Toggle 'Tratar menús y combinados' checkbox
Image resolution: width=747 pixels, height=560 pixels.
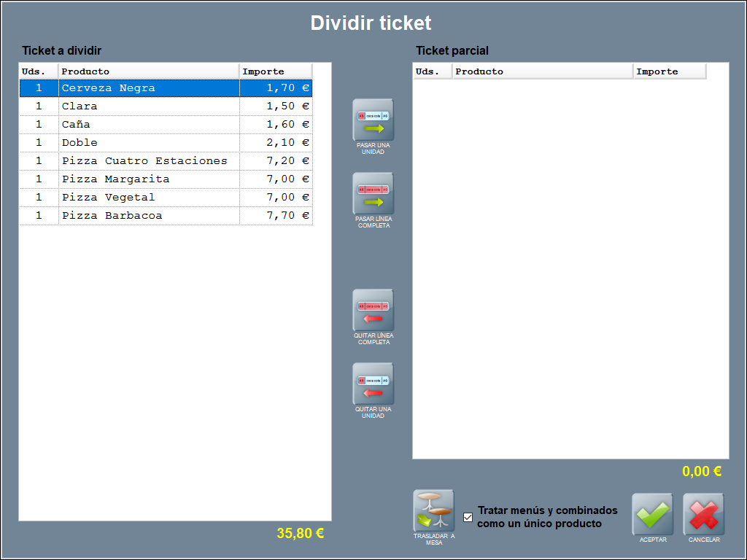pos(468,518)
